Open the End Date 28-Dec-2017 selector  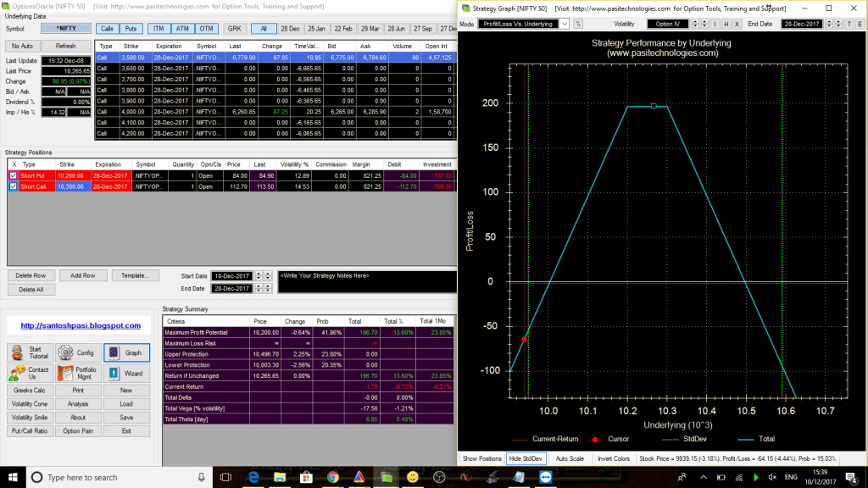click(x=803, y=24)
